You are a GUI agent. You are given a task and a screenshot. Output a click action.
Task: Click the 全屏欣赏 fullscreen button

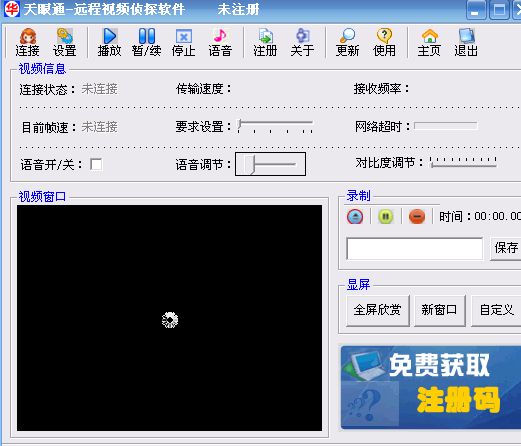tap(378, 310)
